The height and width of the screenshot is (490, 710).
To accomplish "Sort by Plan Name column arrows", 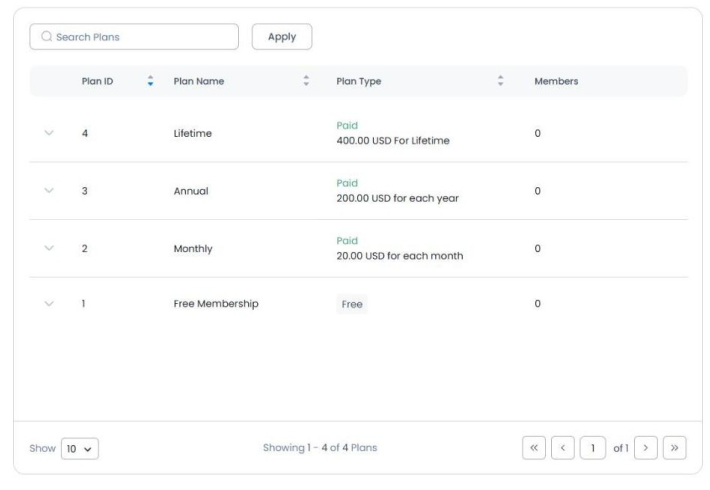I will [306, 81].
